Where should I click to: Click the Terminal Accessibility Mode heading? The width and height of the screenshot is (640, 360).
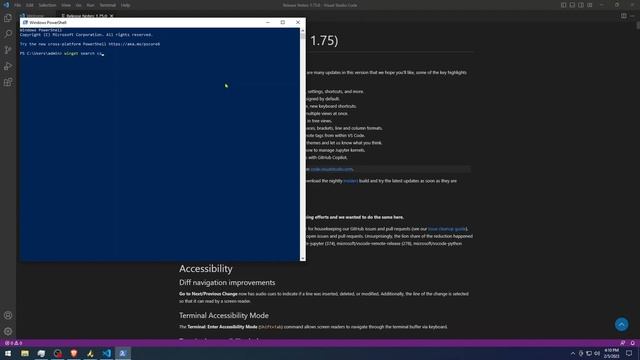pos(224,316)
